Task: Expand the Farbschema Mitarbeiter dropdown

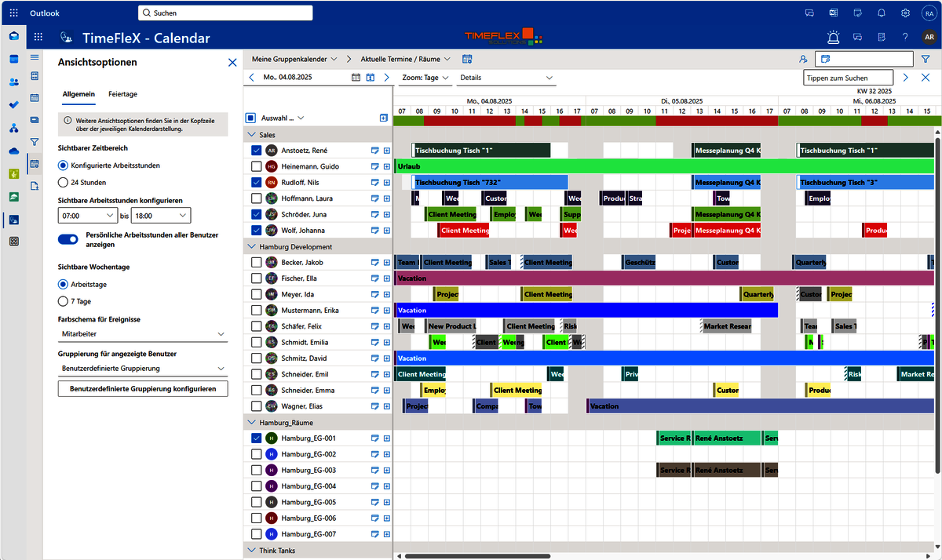Action: tap(143, 334)
